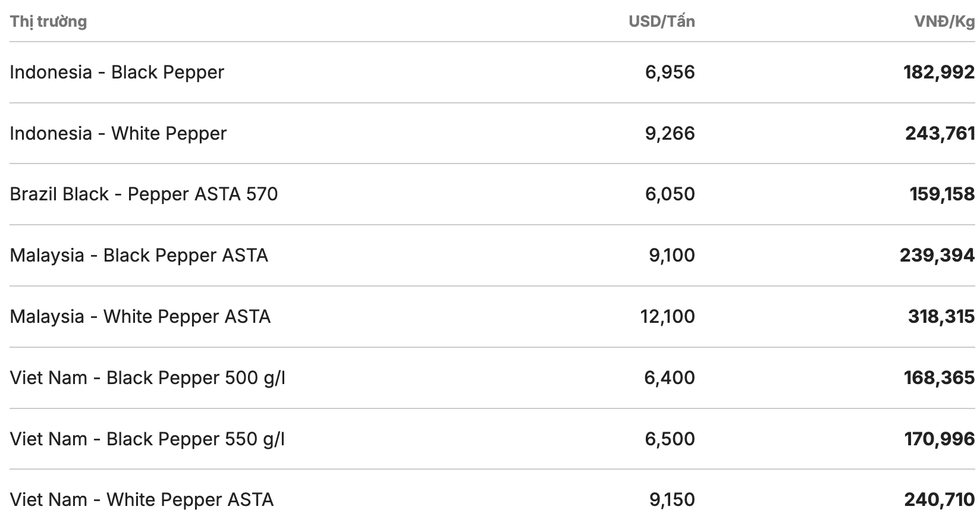Click the 159,158 VNĐ price value
Screen dimensions: 980x522
tap(941, 194)
